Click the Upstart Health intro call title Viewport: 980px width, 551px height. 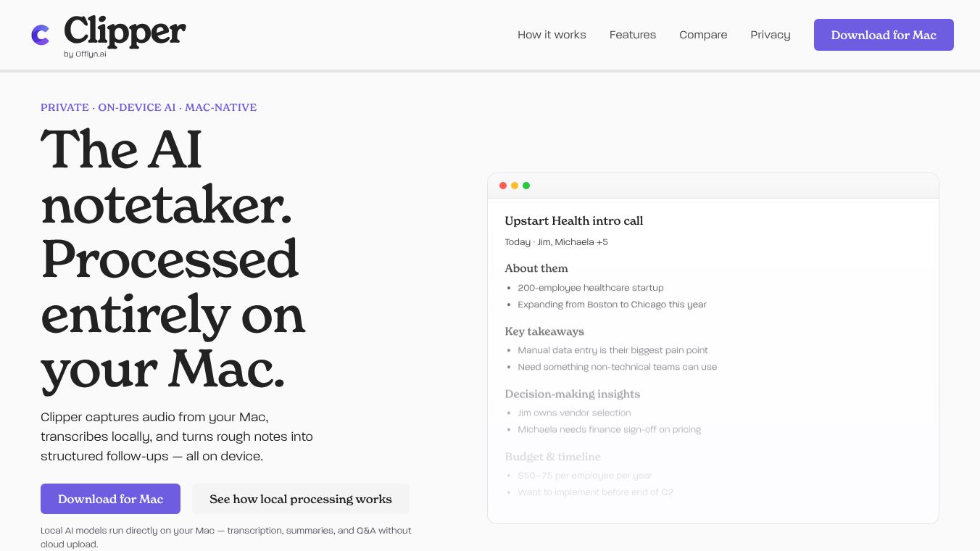pos(574,221)
